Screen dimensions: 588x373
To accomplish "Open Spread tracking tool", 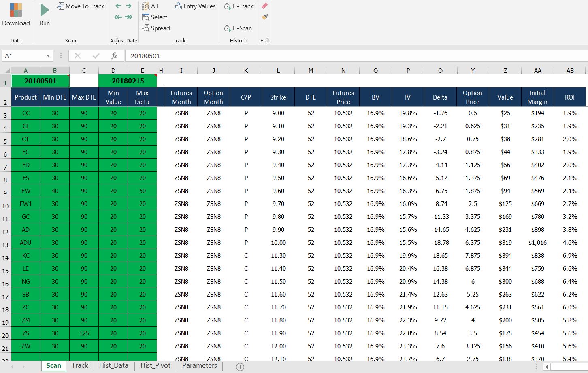I will (x=156, y=28).
